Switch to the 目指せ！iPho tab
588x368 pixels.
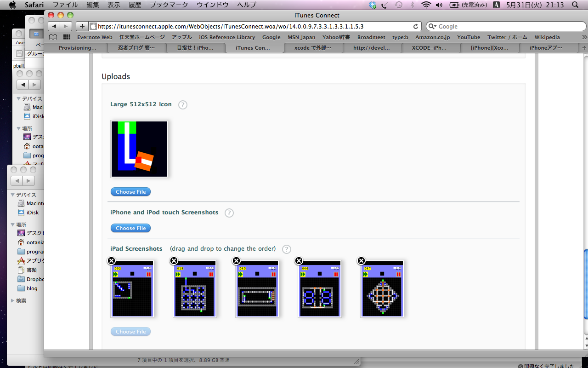point(195,48)
